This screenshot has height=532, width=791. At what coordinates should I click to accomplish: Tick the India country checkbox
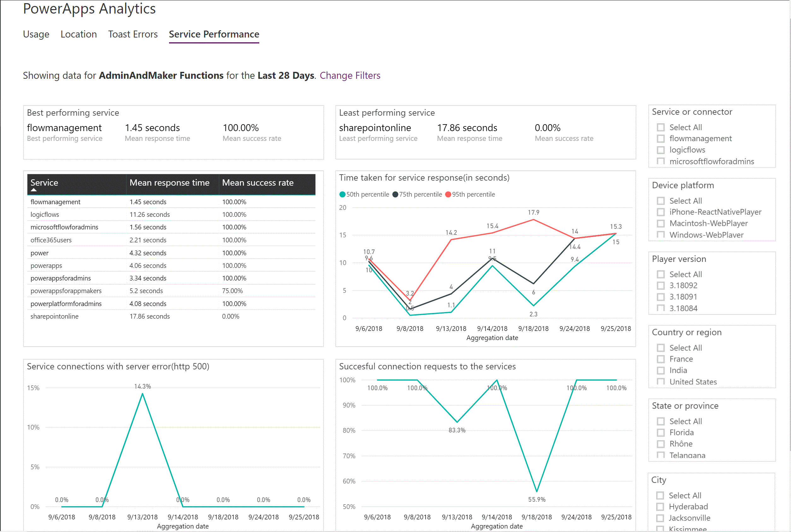[x=660, y=370]
